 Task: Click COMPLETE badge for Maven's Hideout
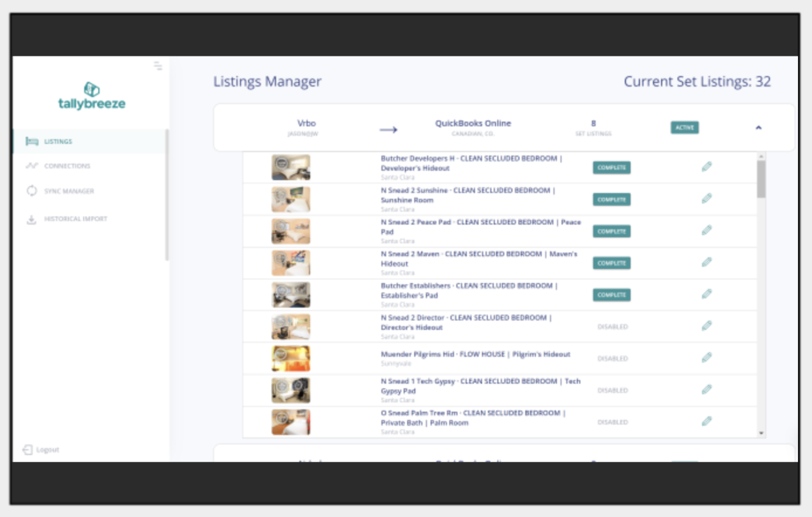coord(612,263)
